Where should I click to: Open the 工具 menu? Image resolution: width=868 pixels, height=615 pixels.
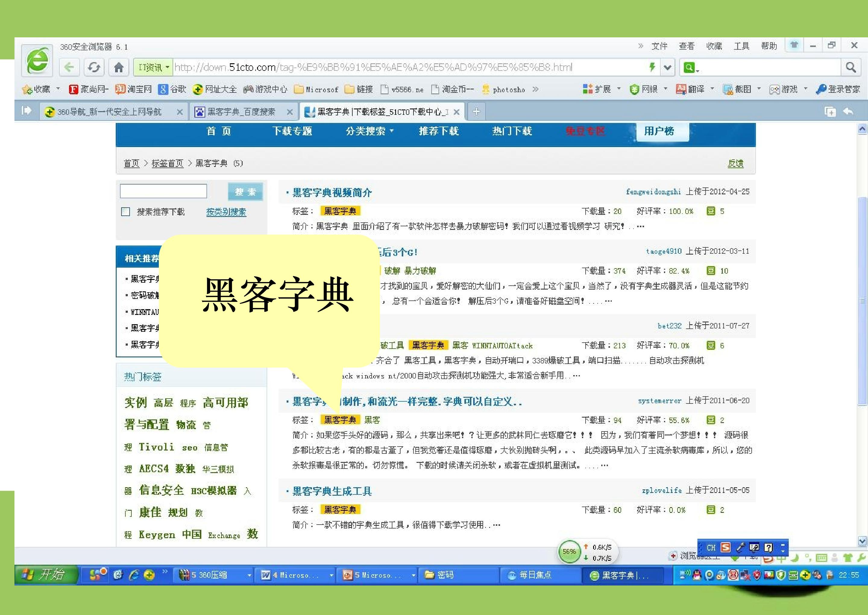coord(741,46)
